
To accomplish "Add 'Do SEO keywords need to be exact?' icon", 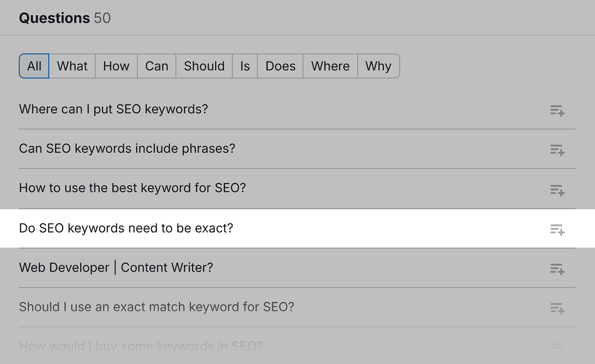I will (557, 230).
